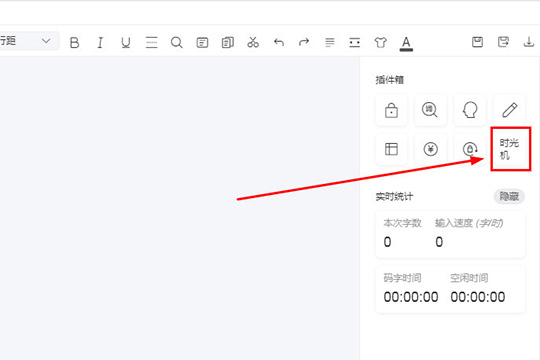Image resolution: width=540 pixels, height=360 pixels.
Task: Open the yen currency plugin
Action: tap(430, 149)
